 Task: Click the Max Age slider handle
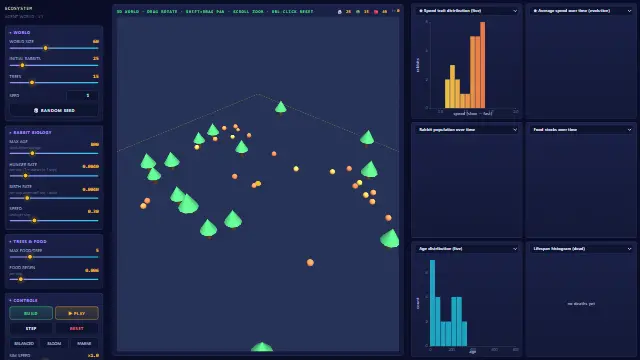tap(32, 153)
